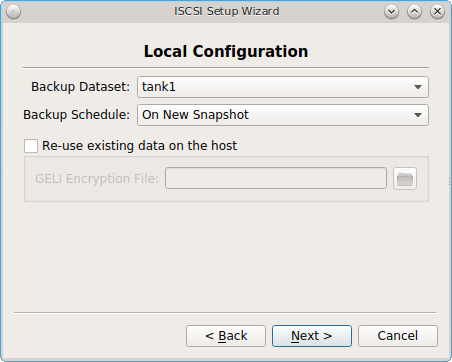This screenshot has width=452, height=362.
Task: Proceed with the Next button
Action: coord(312,336)
